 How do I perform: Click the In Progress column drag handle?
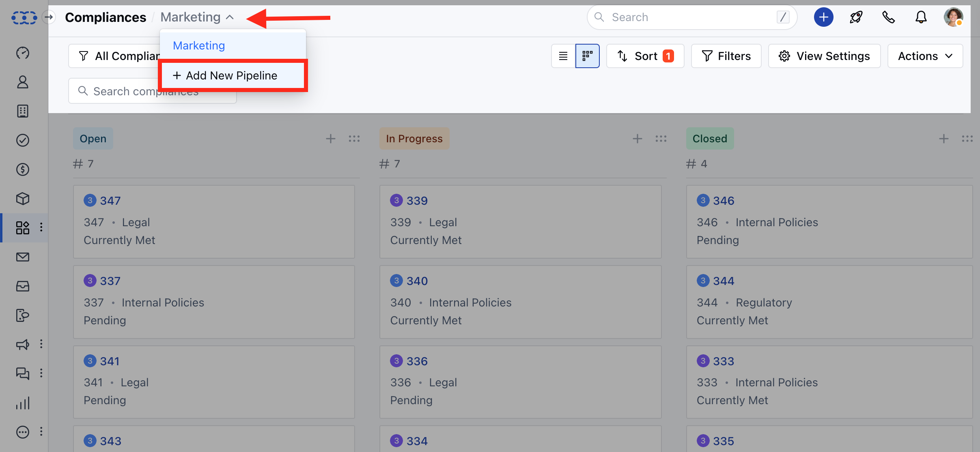pyautogui.click(x=661, y=139)
